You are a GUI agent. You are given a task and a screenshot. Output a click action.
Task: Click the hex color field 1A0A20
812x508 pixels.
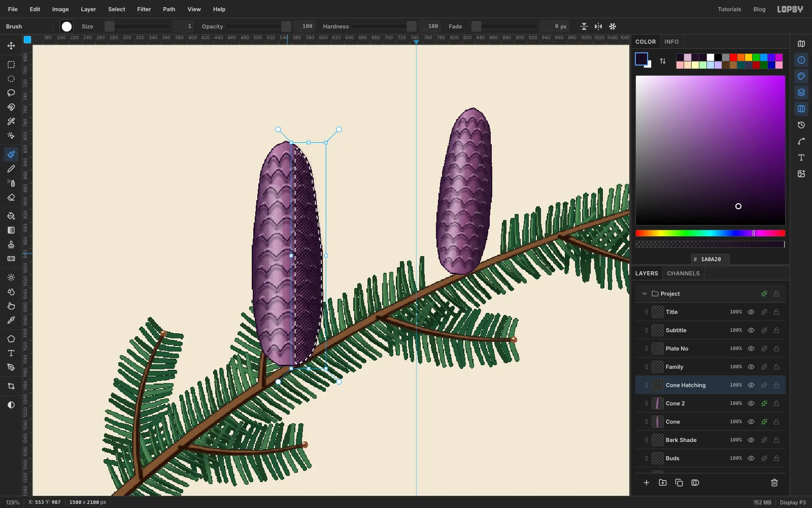coord(710,259)
